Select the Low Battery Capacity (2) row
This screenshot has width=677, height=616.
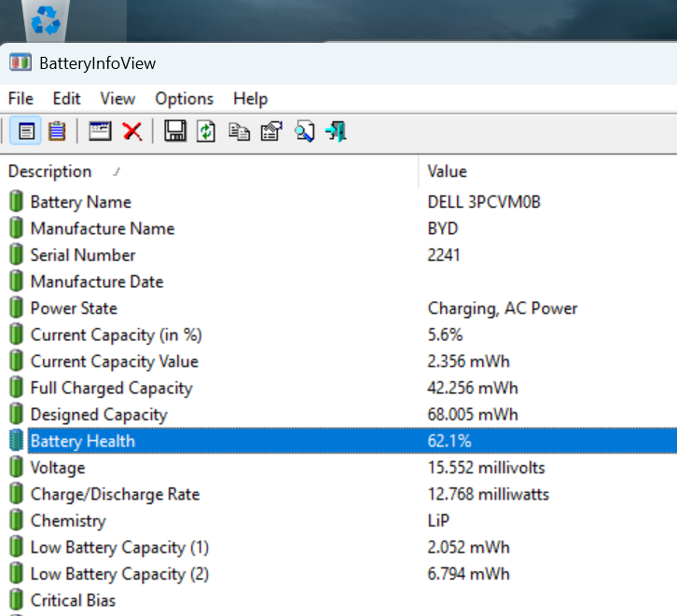(x=338, y=574)
